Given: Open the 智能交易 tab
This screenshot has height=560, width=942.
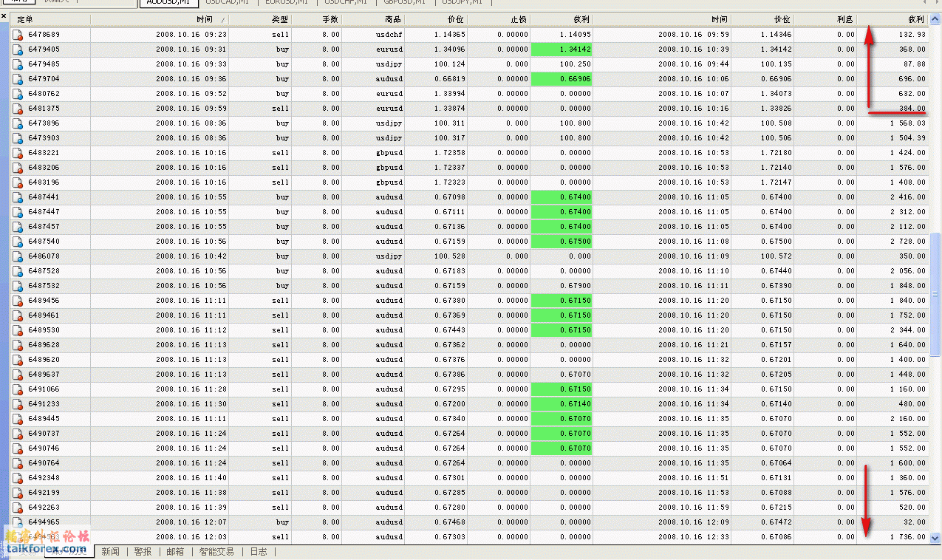Looking at the screenshot, I should tap(216, 552).
